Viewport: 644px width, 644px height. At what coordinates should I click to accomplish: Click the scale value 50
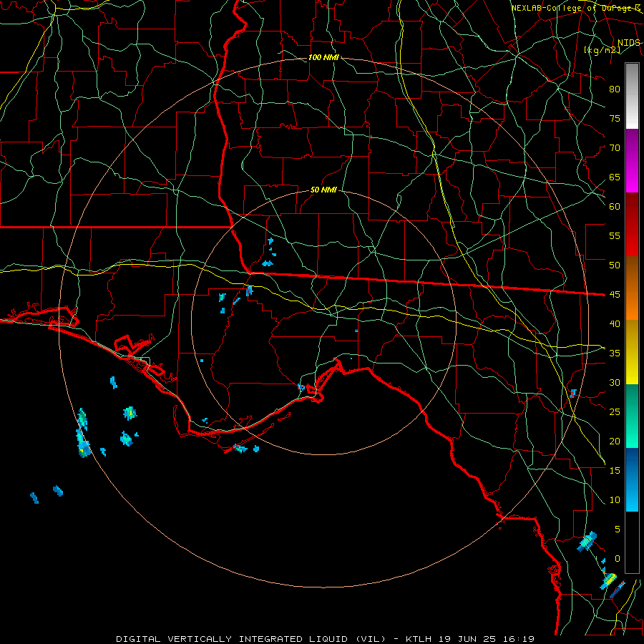pyautogui.click(x=615, y=265)
